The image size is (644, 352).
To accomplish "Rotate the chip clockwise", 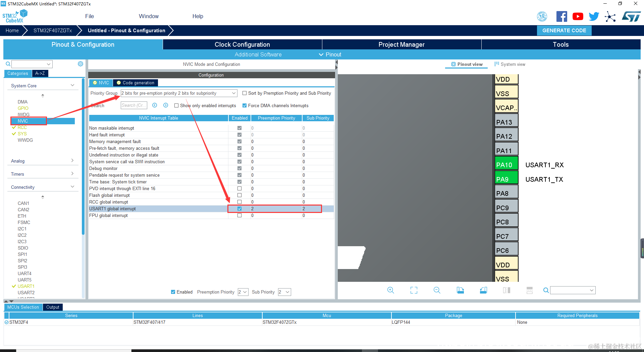I will pos(460,290).
